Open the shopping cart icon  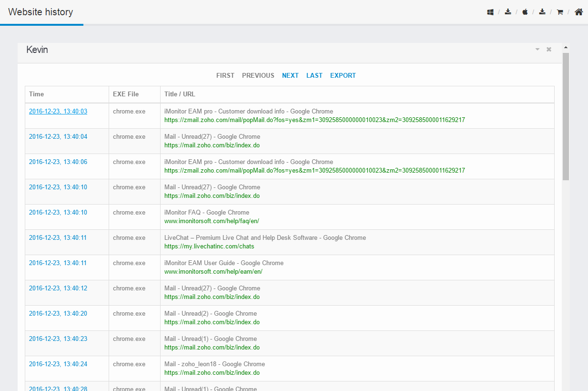560,12
